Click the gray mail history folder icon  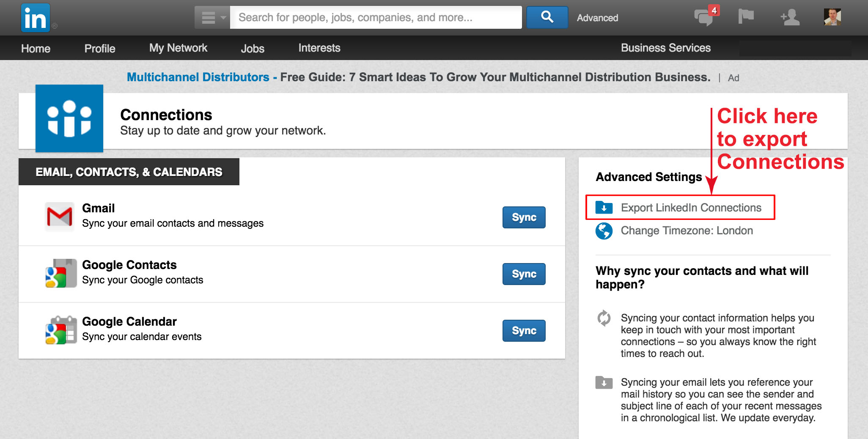click(604, 382)
